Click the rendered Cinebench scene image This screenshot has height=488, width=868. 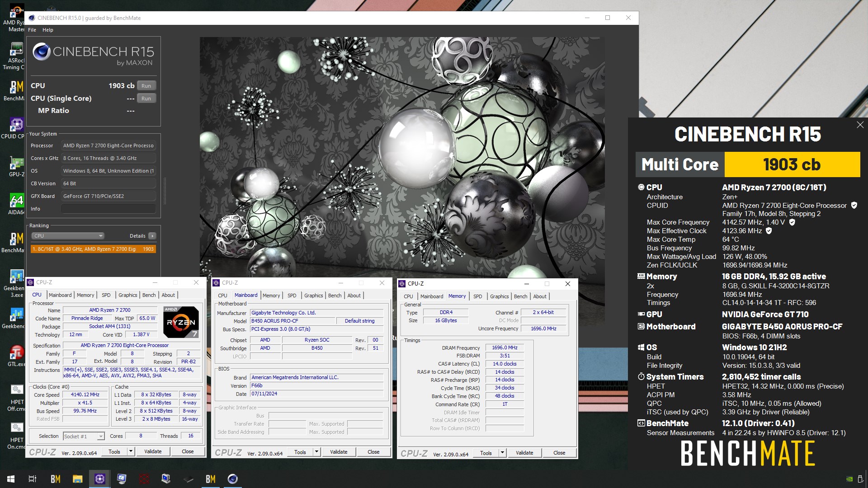click(402, 158)
